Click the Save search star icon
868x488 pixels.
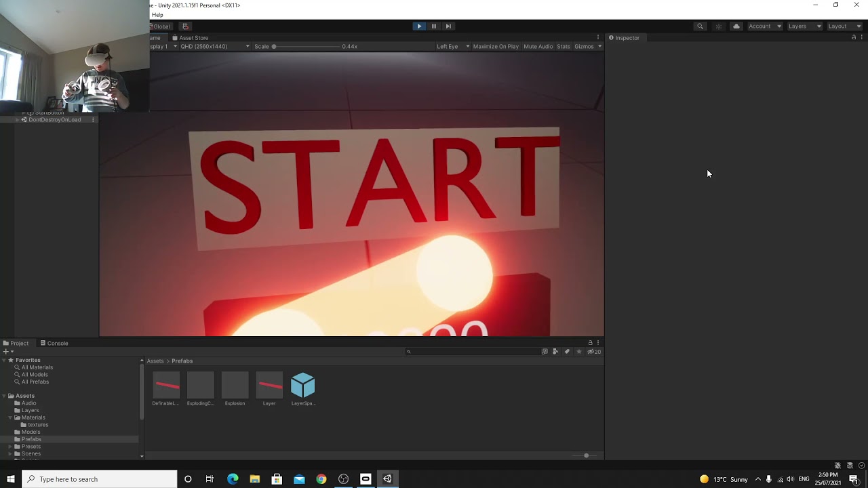578,352
